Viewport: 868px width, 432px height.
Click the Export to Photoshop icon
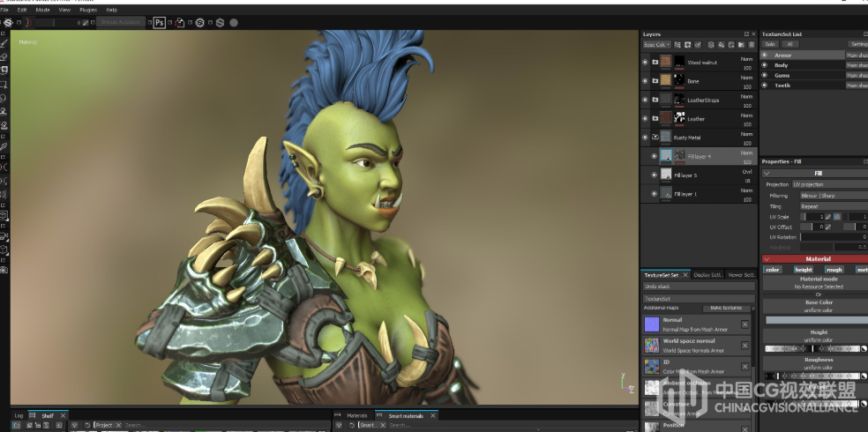point(160,23)
